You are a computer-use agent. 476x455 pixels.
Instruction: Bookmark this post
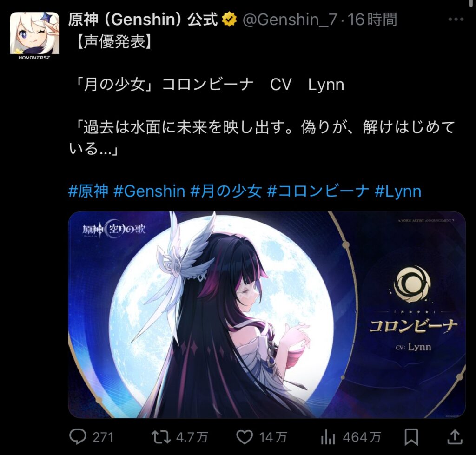coord(411,437)
